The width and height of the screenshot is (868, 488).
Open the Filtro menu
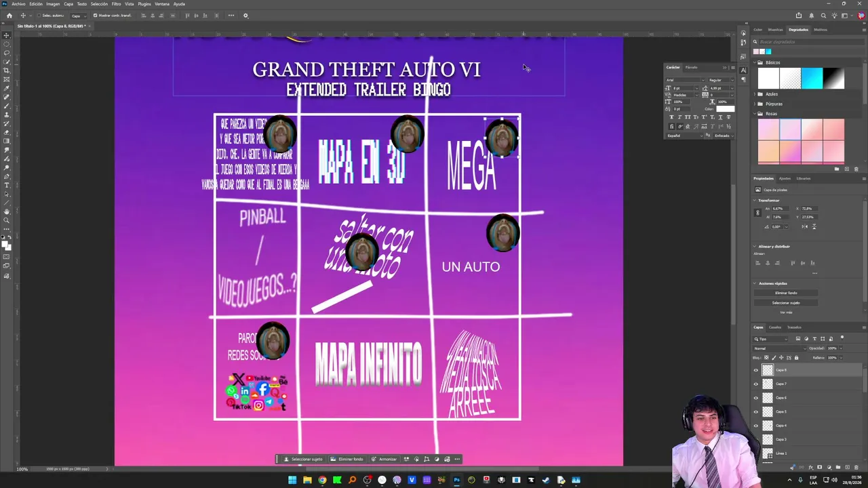click(116, 4)
